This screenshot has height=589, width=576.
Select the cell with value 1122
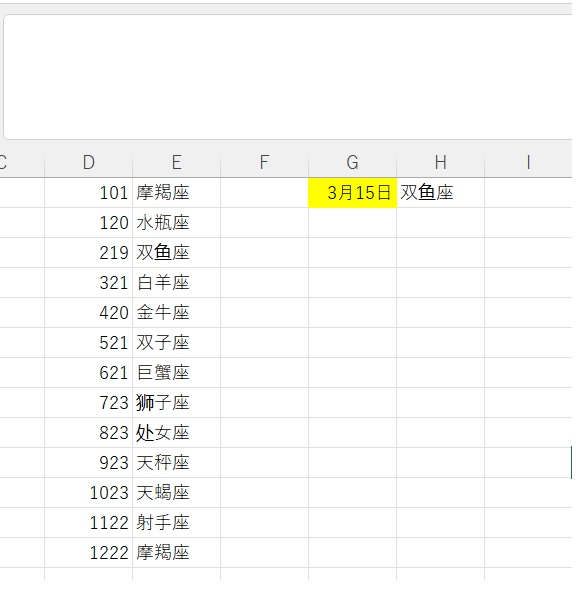click(89, 523)
